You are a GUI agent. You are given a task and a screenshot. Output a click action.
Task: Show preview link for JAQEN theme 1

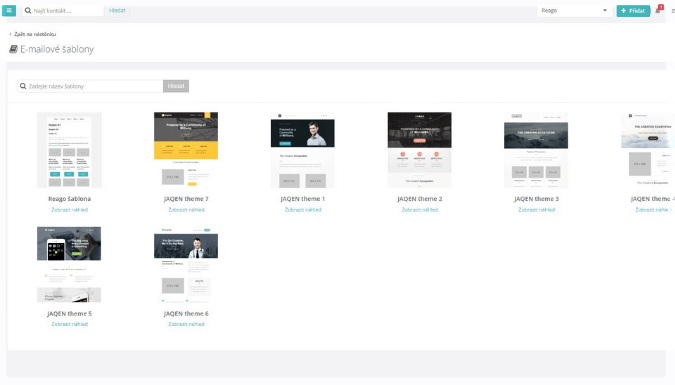[x=303, y=210]
